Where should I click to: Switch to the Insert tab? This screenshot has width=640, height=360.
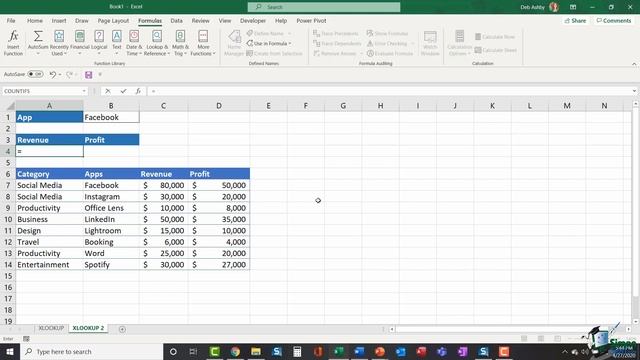pos(59,20)
